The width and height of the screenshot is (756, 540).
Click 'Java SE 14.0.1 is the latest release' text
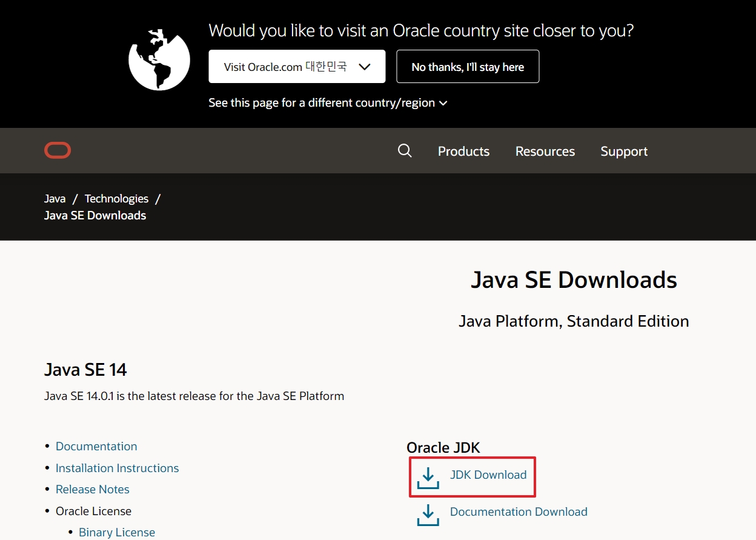(x=194, y=396)
